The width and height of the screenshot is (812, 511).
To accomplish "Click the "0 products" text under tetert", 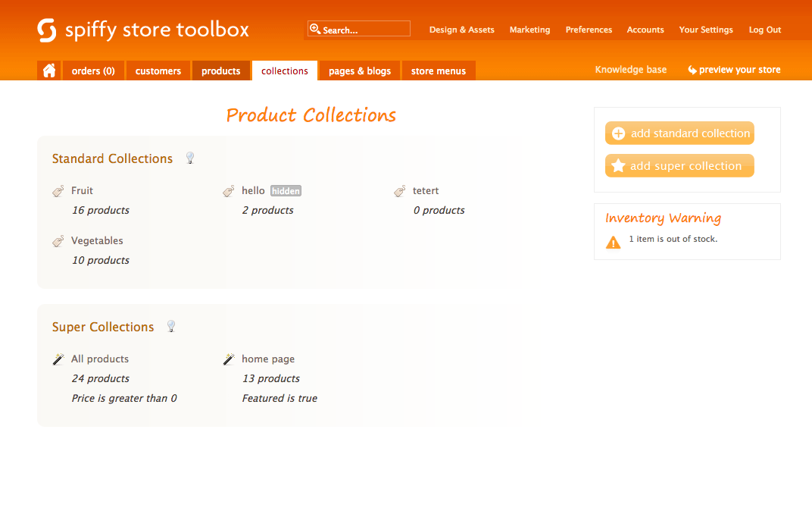I will click(x=439, y=211).
